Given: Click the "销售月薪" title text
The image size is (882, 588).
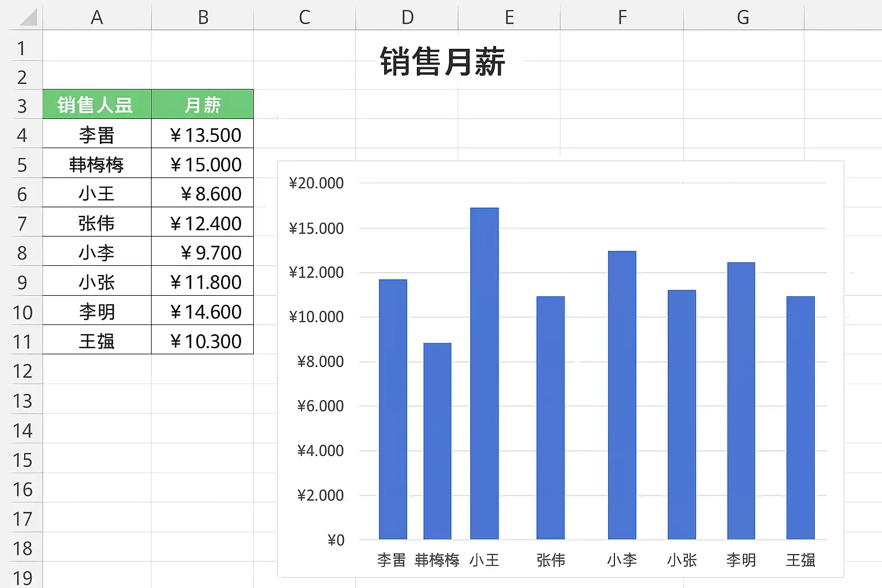Looking at the screenshot, I should click(x=442, y=61).
